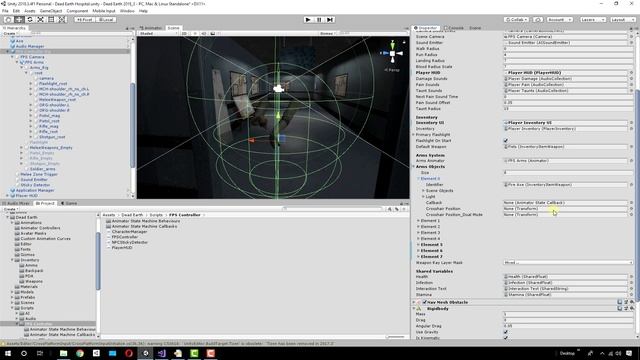The height and width of the screenshot is (360, 640).
Task: Click the scene orientation gizmo
Action: 392,53
